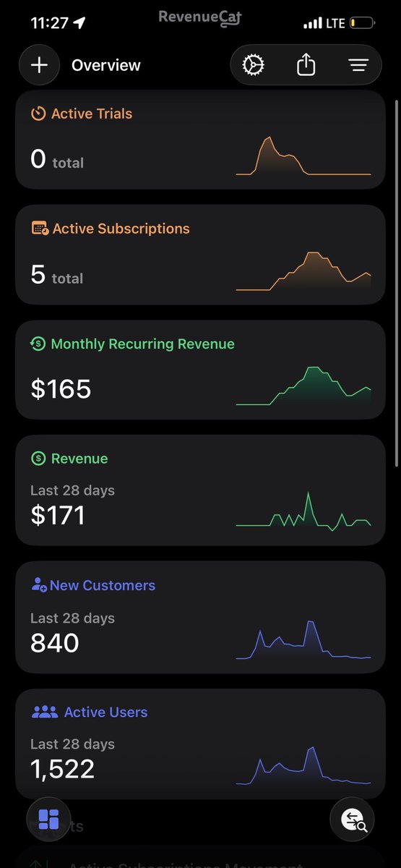Tap the plus add button

pyautogui.click(x=39, y=65)
